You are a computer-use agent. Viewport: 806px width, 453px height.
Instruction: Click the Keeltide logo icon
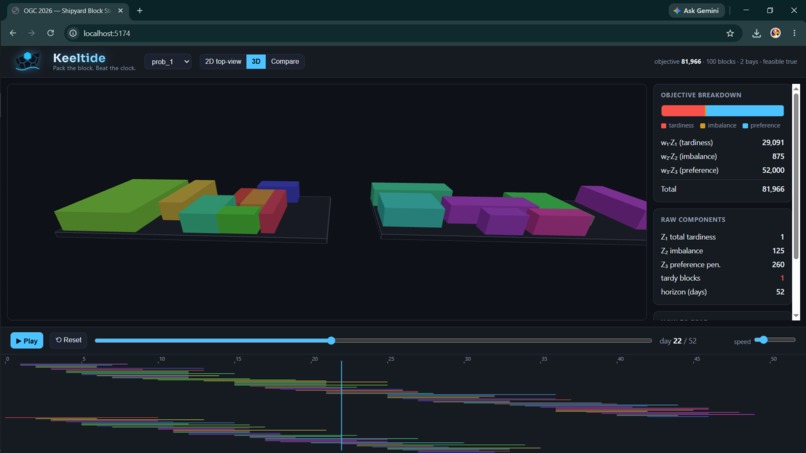click(x=27, y=61)
